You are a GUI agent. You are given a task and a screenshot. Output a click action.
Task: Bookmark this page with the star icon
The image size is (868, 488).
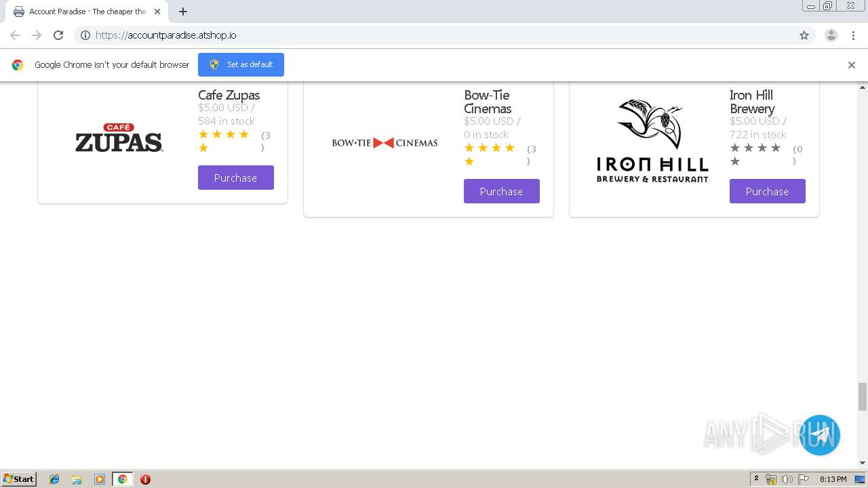(x=804, y=35)
